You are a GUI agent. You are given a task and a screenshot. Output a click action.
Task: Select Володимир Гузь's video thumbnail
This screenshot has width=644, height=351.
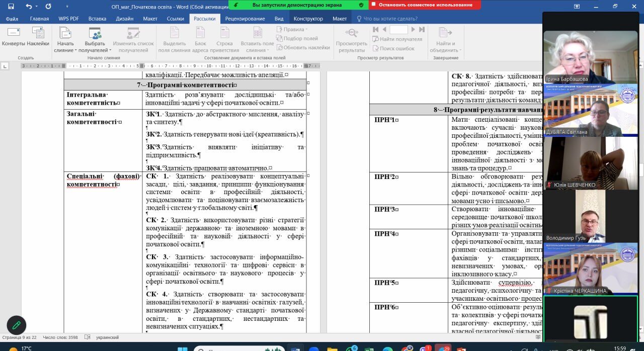click(590, 216)
